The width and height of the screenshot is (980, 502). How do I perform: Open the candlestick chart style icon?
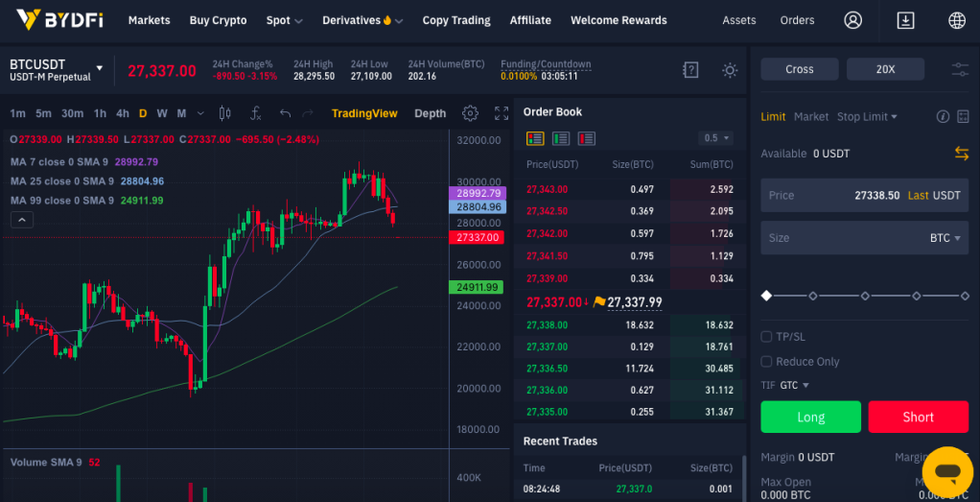click(x=225, y=113)
